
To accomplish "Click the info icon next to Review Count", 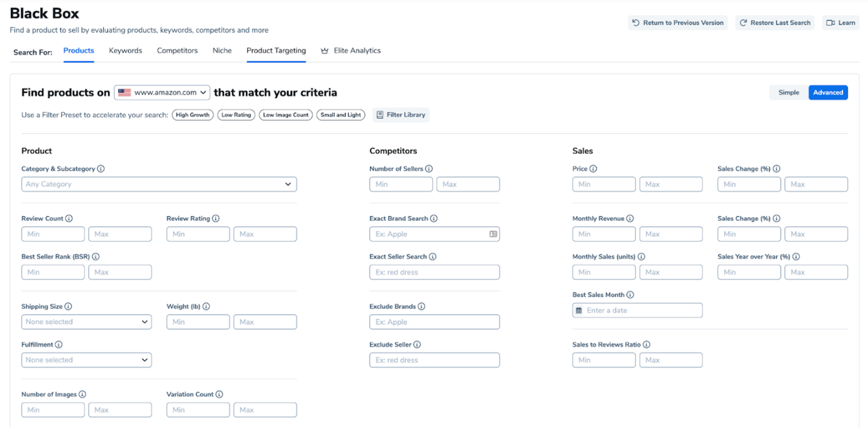I will pos(69,218).
